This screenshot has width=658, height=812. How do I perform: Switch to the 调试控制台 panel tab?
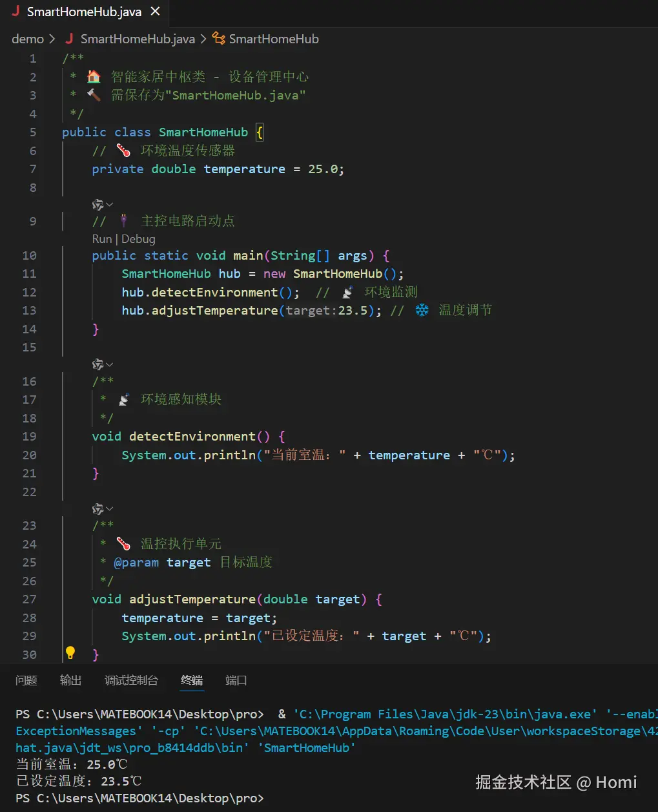click(131, 680)
